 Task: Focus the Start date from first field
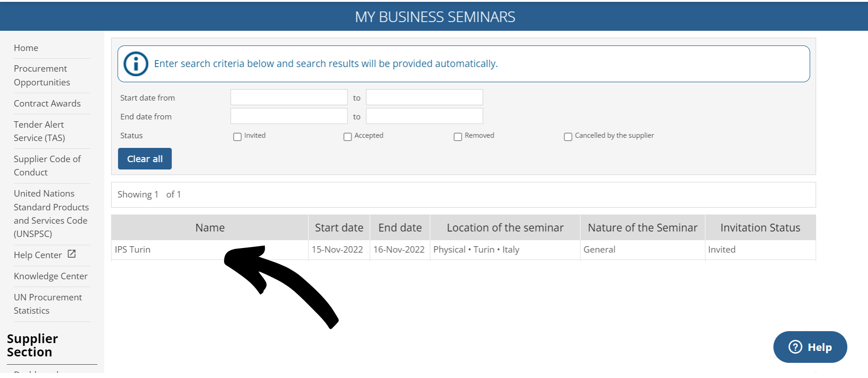point(289,97)
